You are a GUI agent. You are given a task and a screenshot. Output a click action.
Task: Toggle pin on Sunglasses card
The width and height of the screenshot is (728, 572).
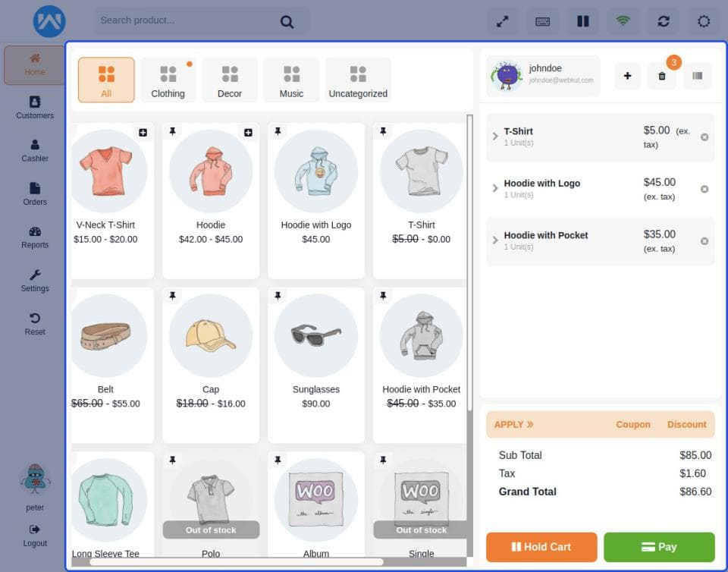coord(278,296)
